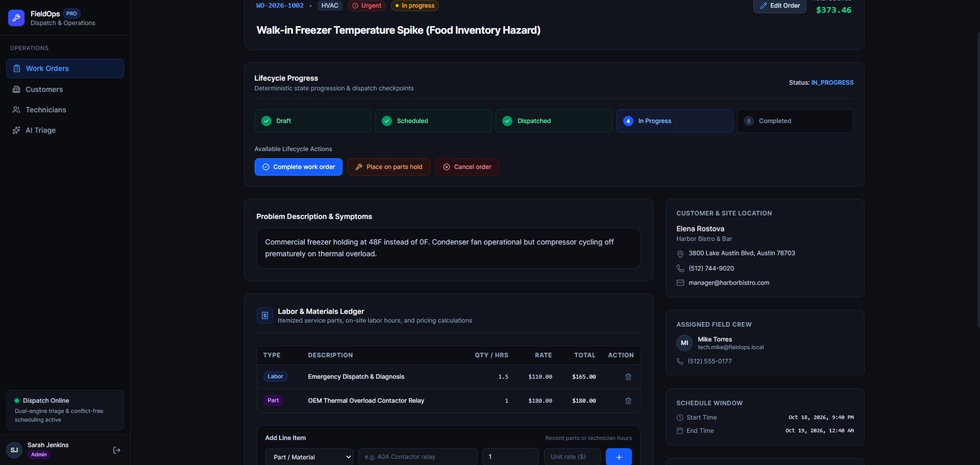Image resolution: width=980 pixels, height=465 pixels.
Task: Click the SJ user avatar
Action: (x=14, y=450)
